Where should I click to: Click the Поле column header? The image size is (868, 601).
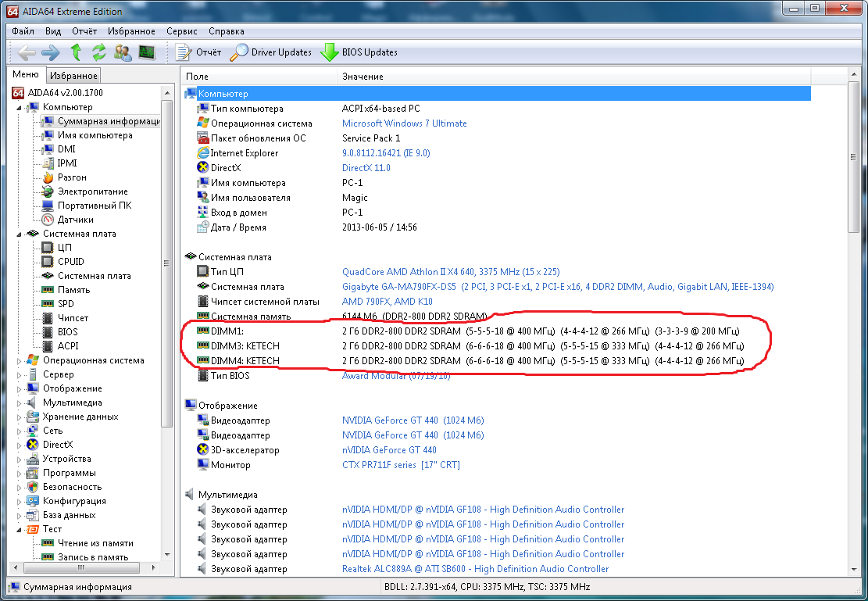pos(259,77)
